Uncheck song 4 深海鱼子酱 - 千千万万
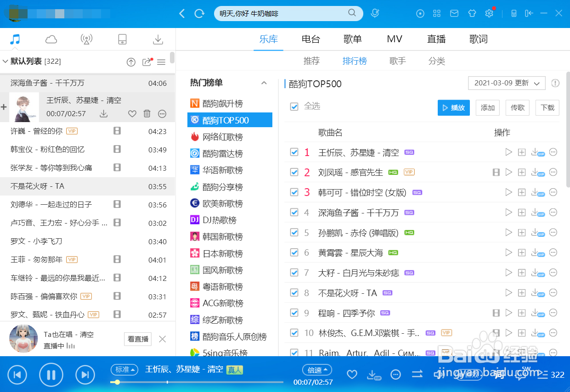 click(x=294, y=213)
